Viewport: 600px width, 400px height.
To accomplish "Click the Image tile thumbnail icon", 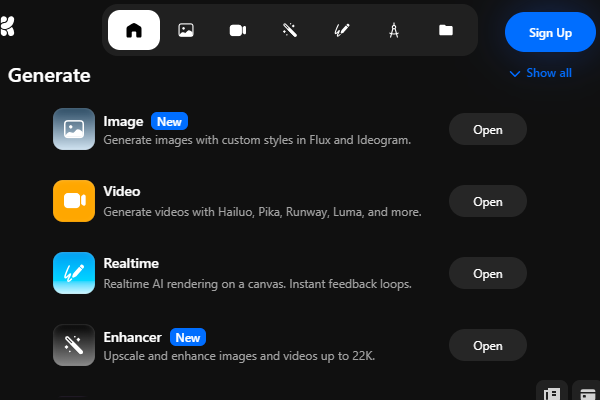I will click(x=74, y=129).
